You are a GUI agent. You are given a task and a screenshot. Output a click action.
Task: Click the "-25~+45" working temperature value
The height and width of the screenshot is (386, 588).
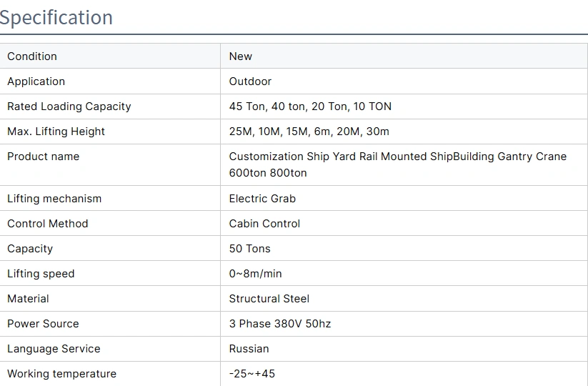coord(251,374)
